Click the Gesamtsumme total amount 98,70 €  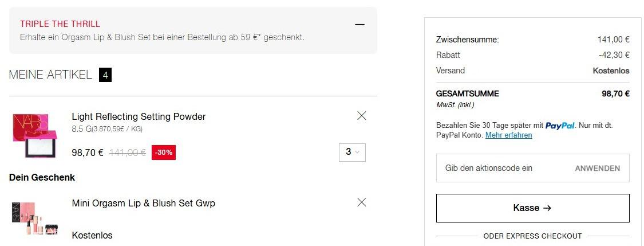615,93
